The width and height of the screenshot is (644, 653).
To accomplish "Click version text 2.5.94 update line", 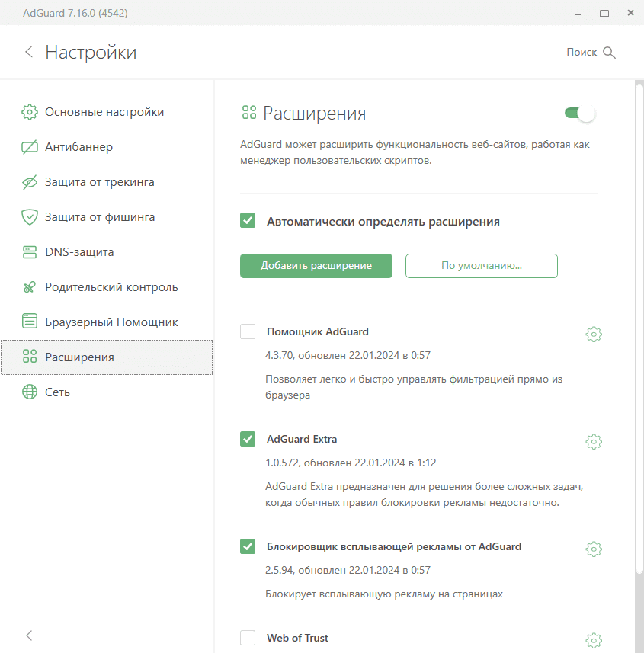I will [348, 570].
